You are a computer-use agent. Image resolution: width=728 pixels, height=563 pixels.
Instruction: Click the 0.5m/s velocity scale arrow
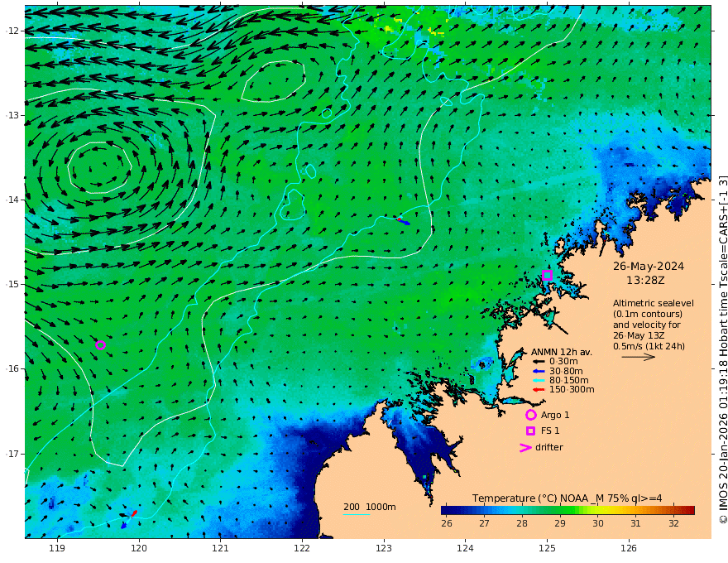(639, 357)
